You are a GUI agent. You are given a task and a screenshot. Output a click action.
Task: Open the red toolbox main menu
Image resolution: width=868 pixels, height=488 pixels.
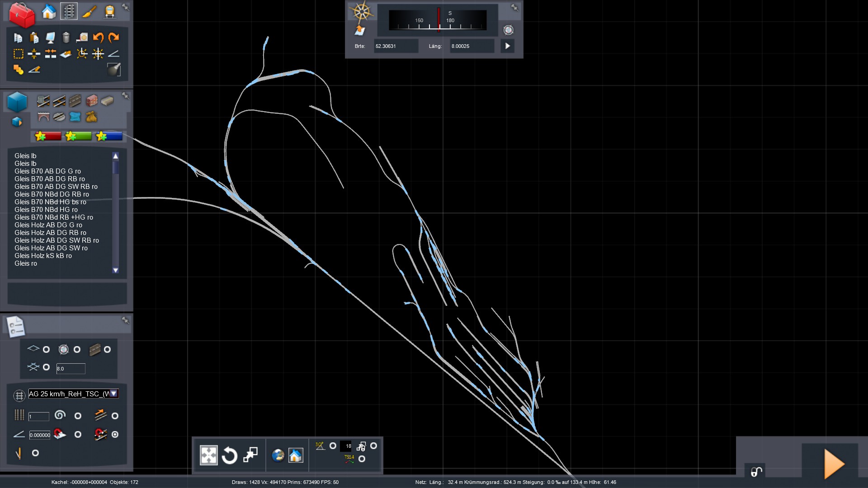(x=22, y=14)
